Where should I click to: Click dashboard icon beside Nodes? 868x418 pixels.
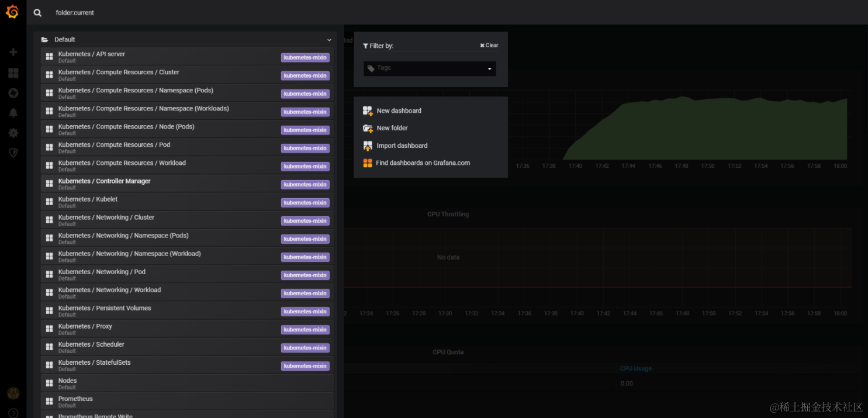[50, 383]
